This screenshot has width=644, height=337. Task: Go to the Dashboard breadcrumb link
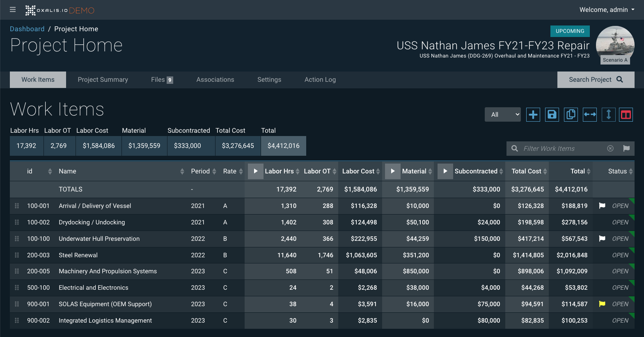point(27,29)
